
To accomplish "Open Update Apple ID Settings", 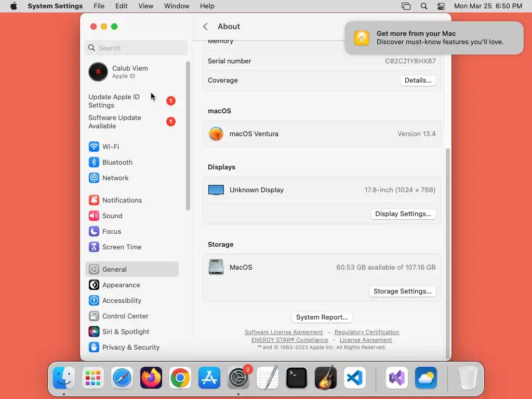I will click(x=131, y=101).
